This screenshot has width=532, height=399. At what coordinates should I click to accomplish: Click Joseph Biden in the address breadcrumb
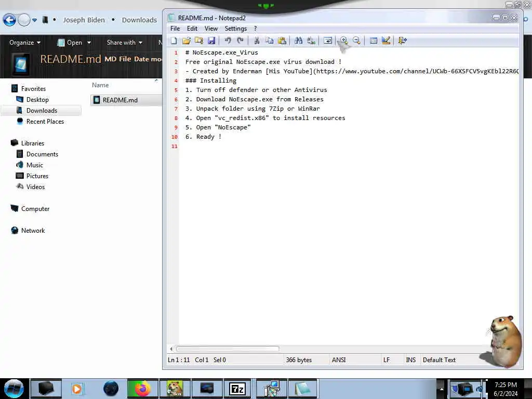[84, 20]
